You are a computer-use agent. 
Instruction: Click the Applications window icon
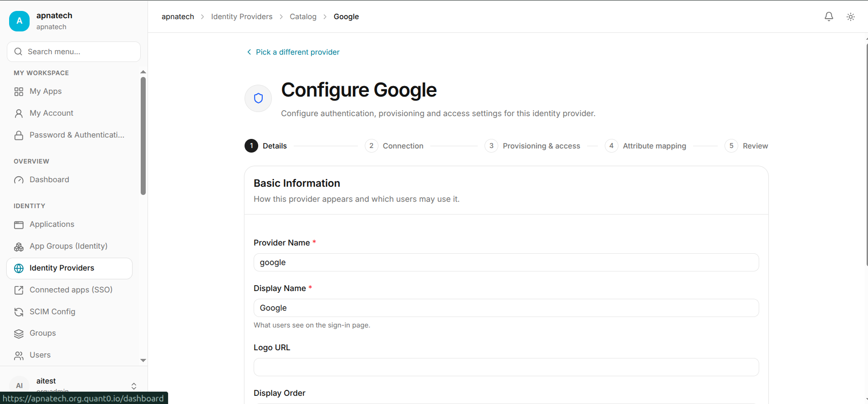click(19, 225)
